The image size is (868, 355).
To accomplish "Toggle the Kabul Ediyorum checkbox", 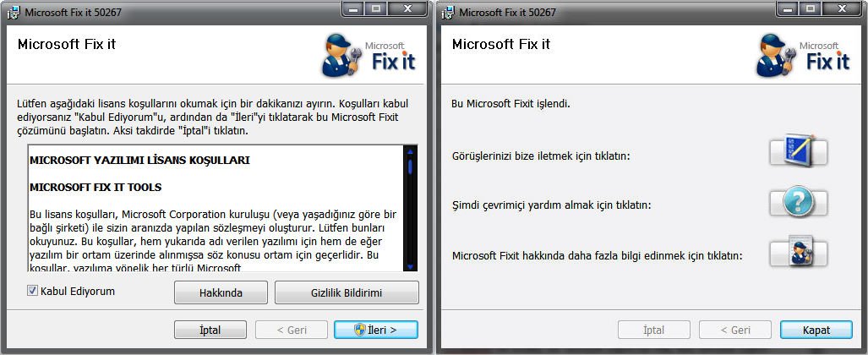I will click(33, 291).
